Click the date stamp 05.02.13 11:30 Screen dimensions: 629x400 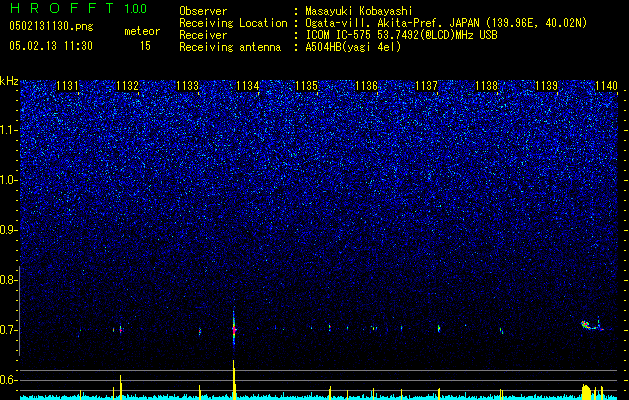coord(51,46)
